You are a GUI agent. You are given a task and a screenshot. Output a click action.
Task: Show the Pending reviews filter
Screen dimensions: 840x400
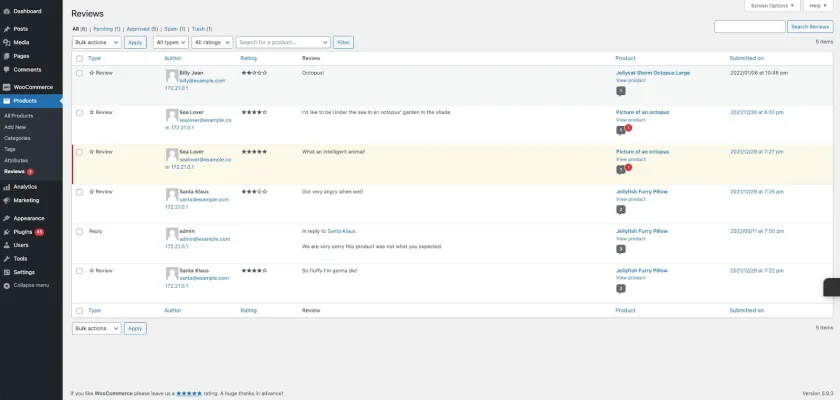coord(107,29)
